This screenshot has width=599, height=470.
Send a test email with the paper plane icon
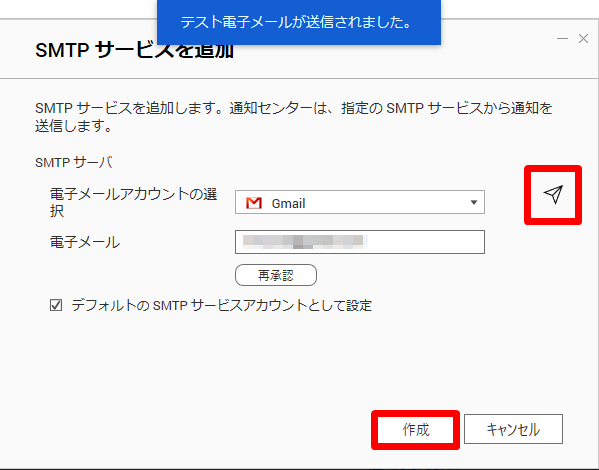(x=553, y=194)
